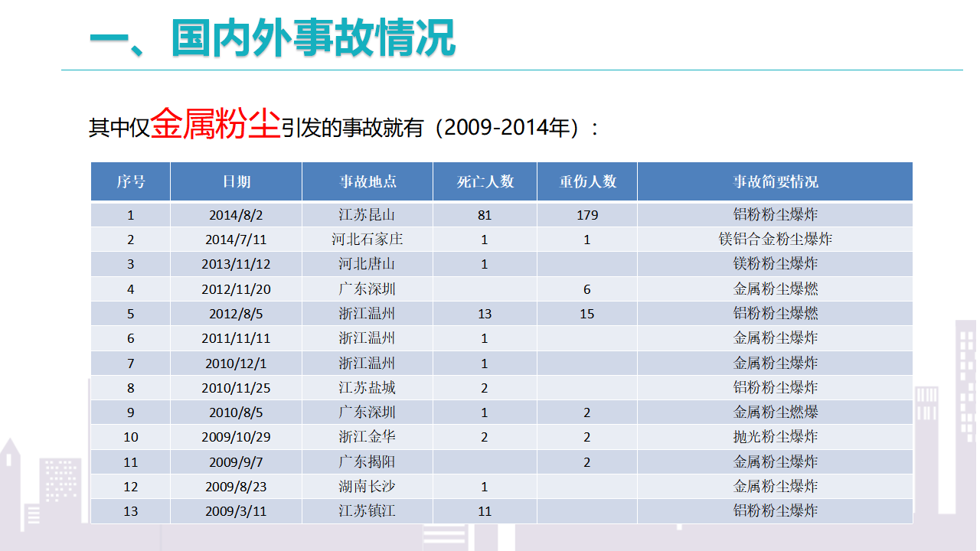The height and width of the screenshot is (551, 980).
Task: Click serial number 10 cell
Action: tap(131, 437)
